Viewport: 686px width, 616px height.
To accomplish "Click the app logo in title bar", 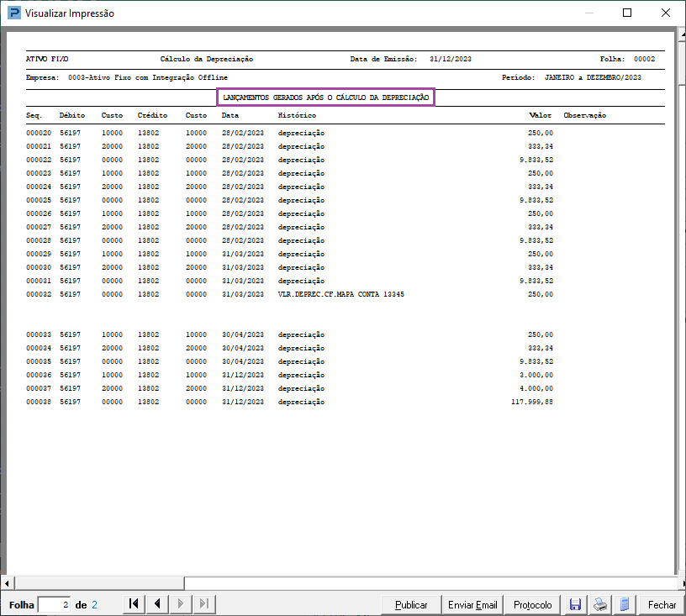I will pyautogui.click(x=12, y=13).
